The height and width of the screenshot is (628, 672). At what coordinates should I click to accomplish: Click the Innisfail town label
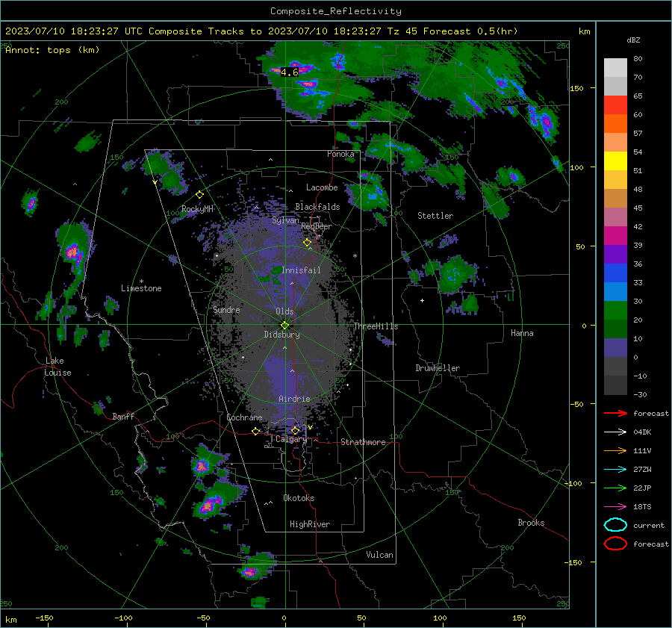coord(301,270)
